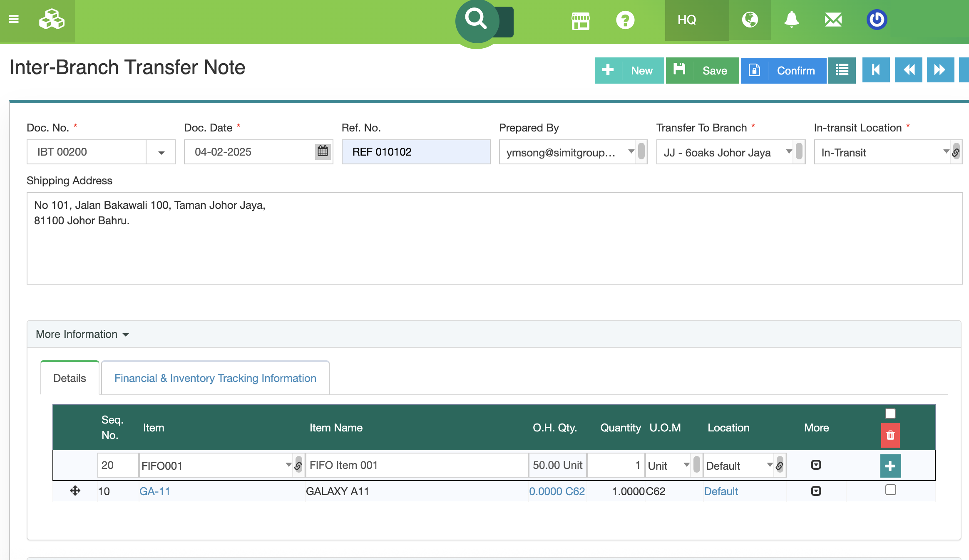Open Default location link in GA-11 row
This screenshot has width=969, height=560.
click(x=721, y=491)
